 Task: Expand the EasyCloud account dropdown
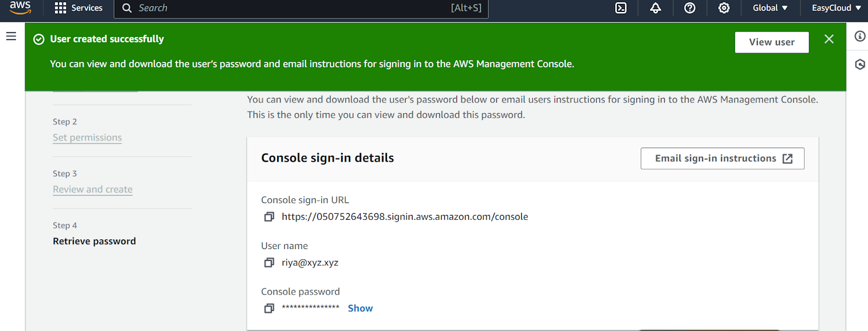(x=836, y=8)
